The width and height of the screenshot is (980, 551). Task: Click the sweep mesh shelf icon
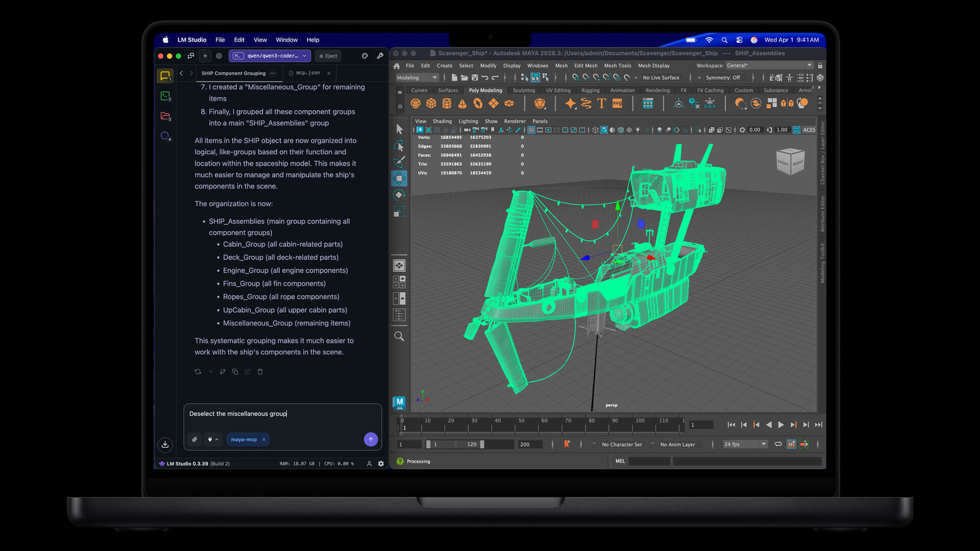[x=586, y=104]
